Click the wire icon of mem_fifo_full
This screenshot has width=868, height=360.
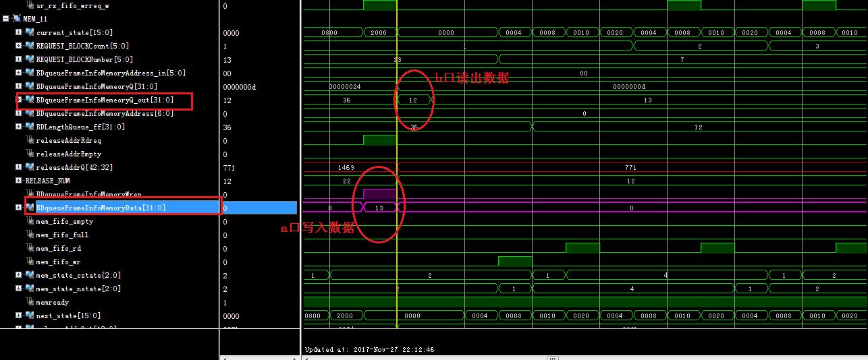point(30,235)
